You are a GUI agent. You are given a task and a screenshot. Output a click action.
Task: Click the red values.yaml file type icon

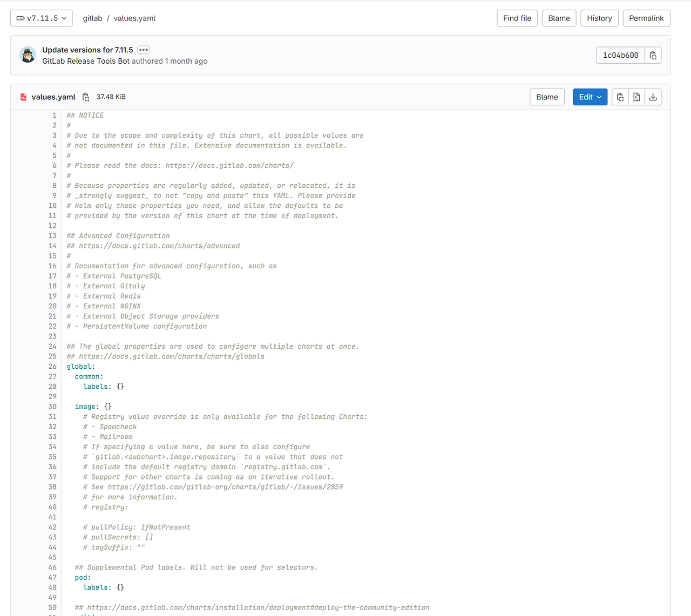[23, 97]
